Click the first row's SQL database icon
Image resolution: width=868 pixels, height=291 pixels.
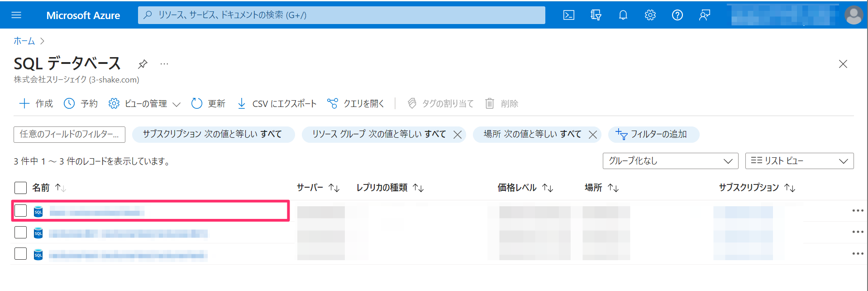click(x=38, y=211)
